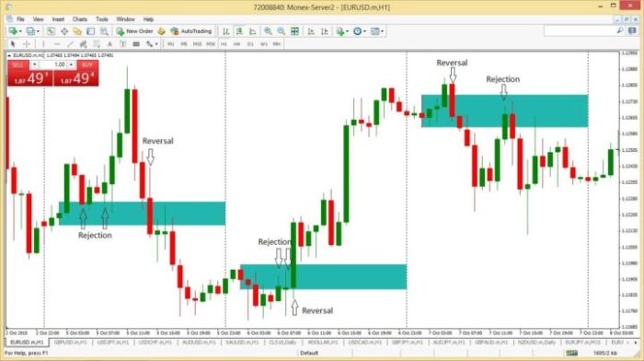644x361 pixels.
Task: Select the text label tool
Action: pos(122,43)
